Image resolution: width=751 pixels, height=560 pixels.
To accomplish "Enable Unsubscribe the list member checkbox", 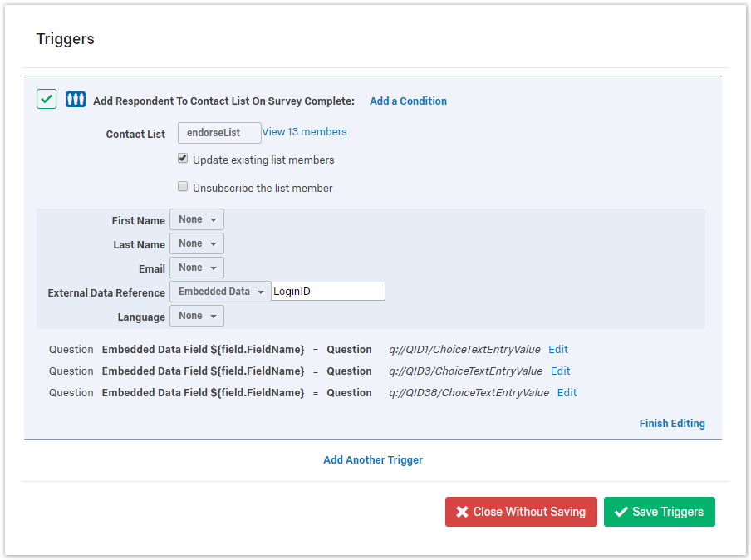I will (183, 187).
